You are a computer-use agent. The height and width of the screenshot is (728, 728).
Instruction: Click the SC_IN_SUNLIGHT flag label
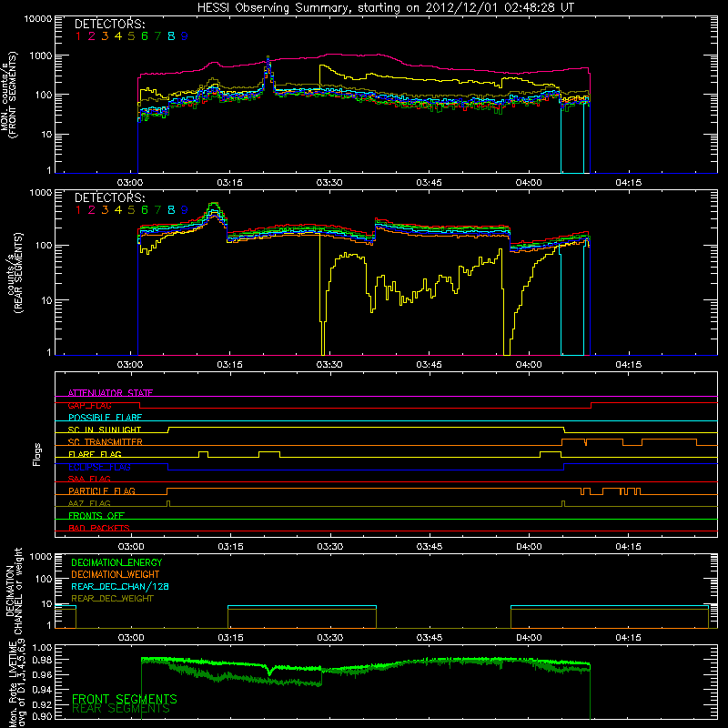(105, 430)
